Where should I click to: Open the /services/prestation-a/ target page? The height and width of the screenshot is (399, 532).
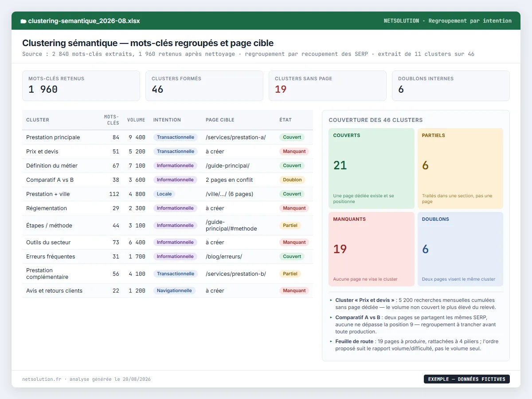tap(236, 137)
